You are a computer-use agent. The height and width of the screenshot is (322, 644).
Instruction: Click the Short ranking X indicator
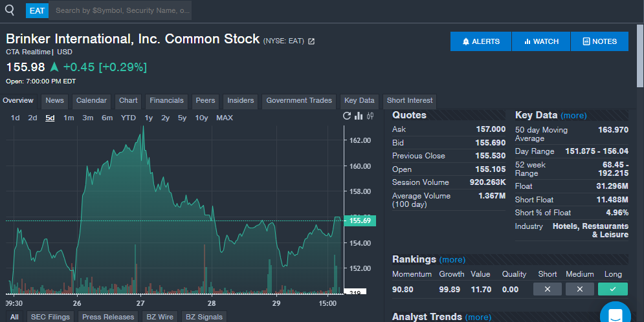[x=548, y=289]
